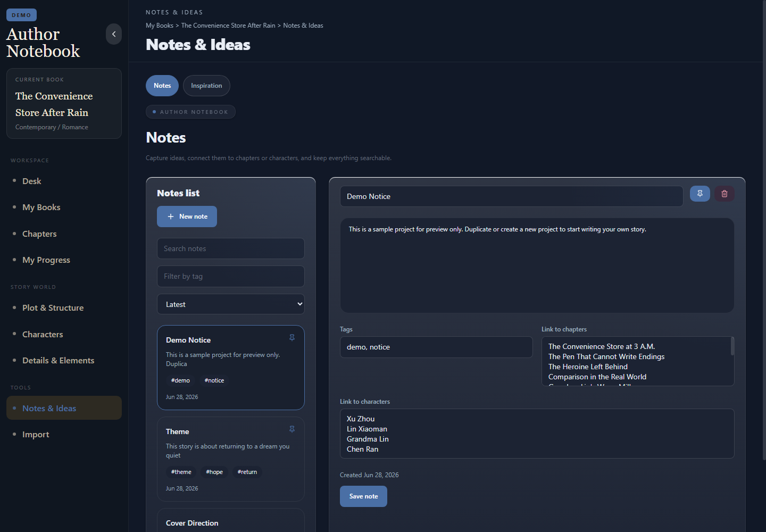Collapse the sidebar with the chevron button
This screenshot has width=766, height=532.
pos(114,34)
